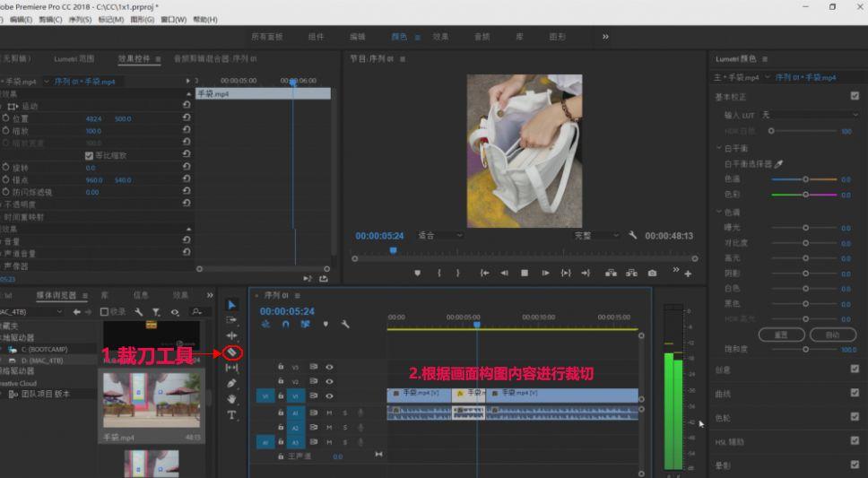Solo audio track A2
868x478 pixels.
(345, 428)
